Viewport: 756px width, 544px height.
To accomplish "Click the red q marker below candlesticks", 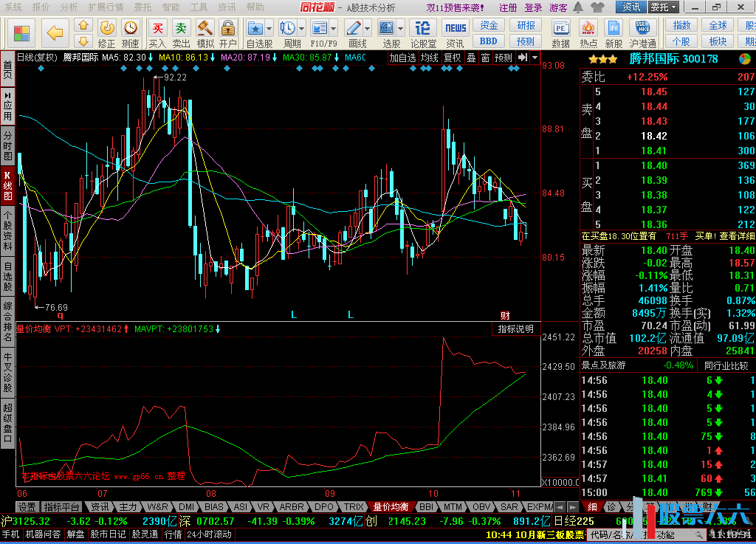I will [61, 316].
